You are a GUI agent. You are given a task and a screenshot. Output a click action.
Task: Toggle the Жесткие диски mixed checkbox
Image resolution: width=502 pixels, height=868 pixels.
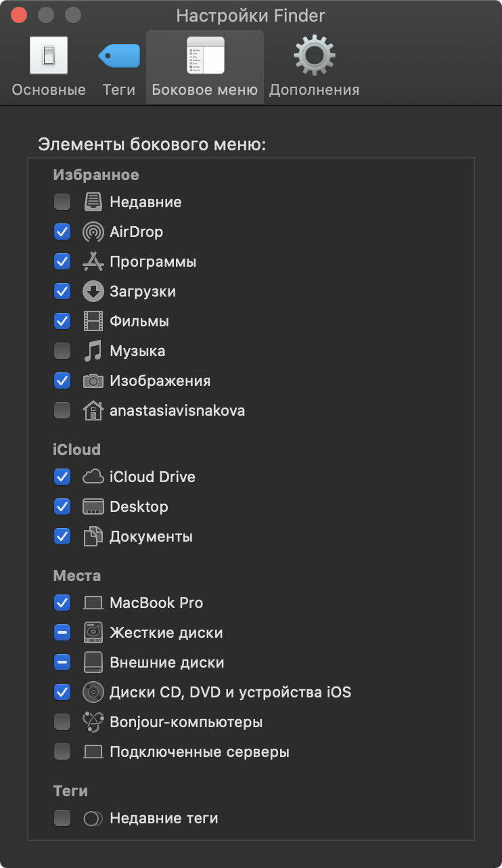tap(62, 633)
